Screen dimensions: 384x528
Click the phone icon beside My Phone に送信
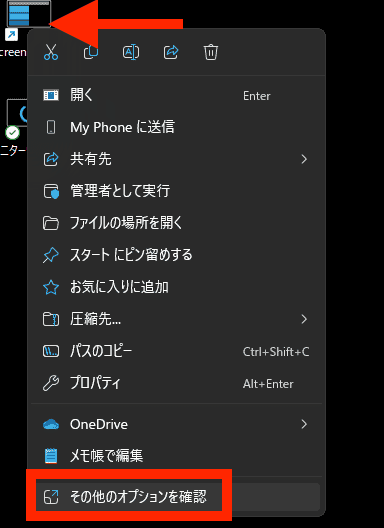point(51,127)
